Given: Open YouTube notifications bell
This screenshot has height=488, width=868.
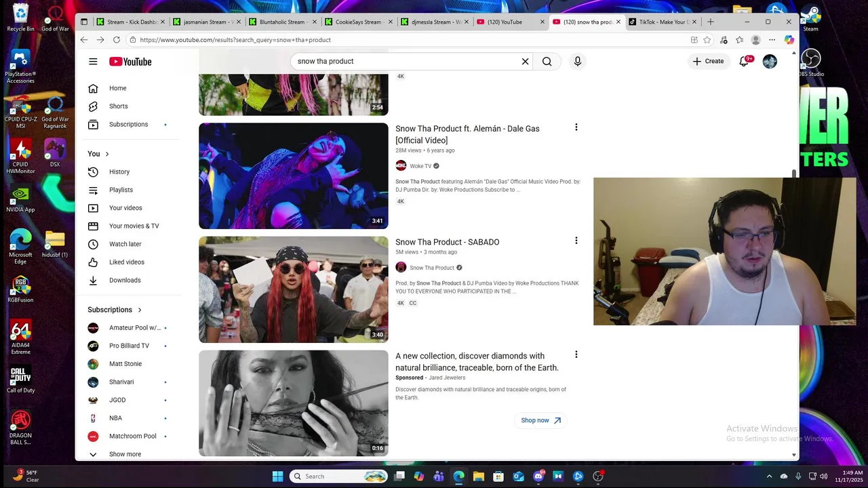Looking at the screenshot, I should [745, 61].
